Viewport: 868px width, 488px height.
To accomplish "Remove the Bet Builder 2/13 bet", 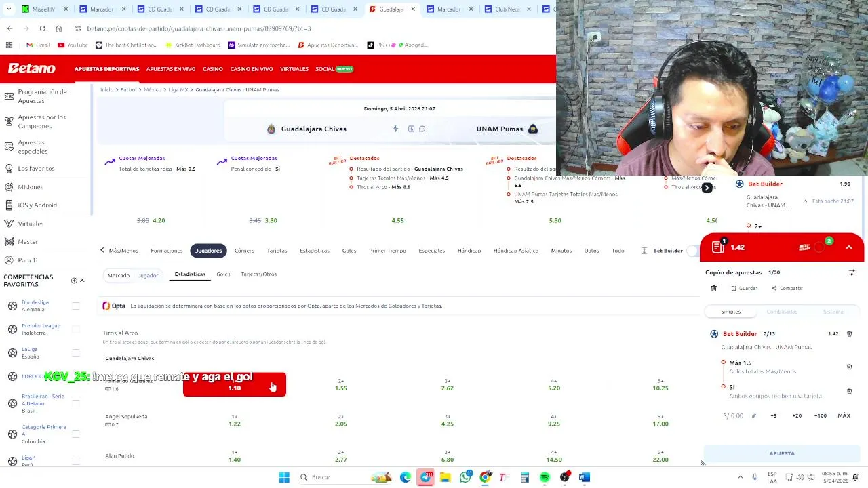I will point(849,333).
